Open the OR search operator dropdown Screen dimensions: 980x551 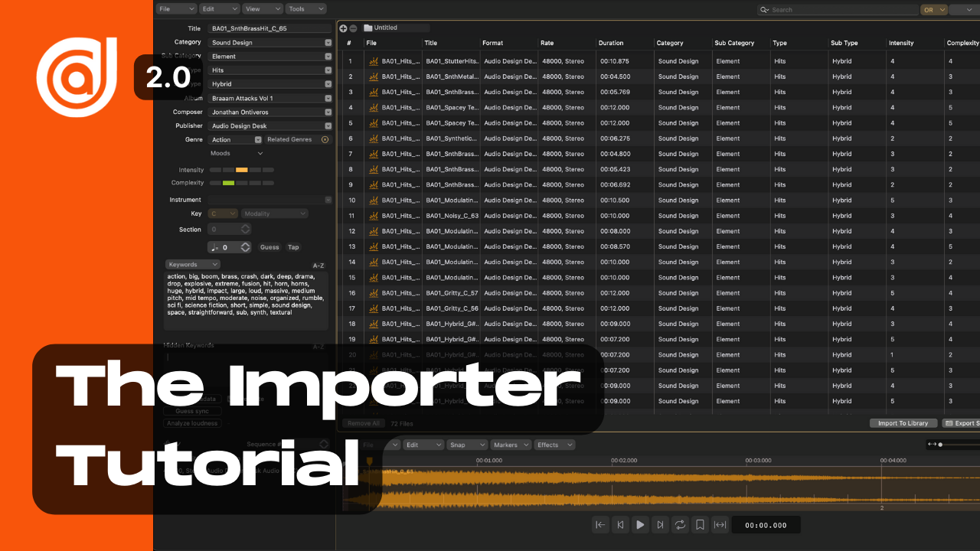point(934,10)
